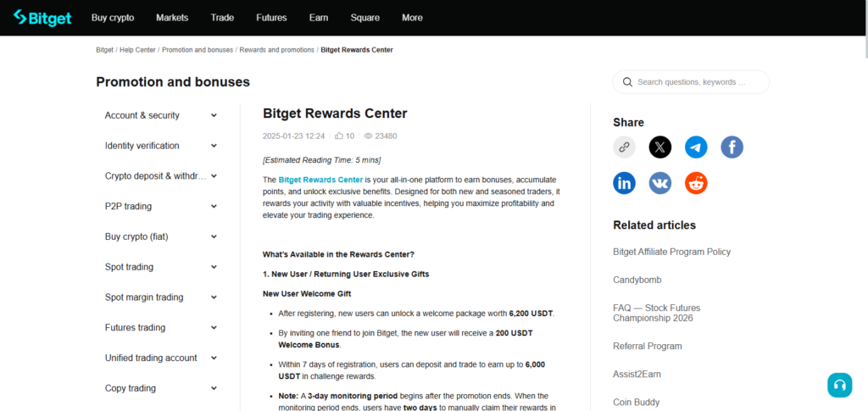Click the New User Welcome Gift heading
The height and width of the screenshot is (411, 868).
pos(307,294)
